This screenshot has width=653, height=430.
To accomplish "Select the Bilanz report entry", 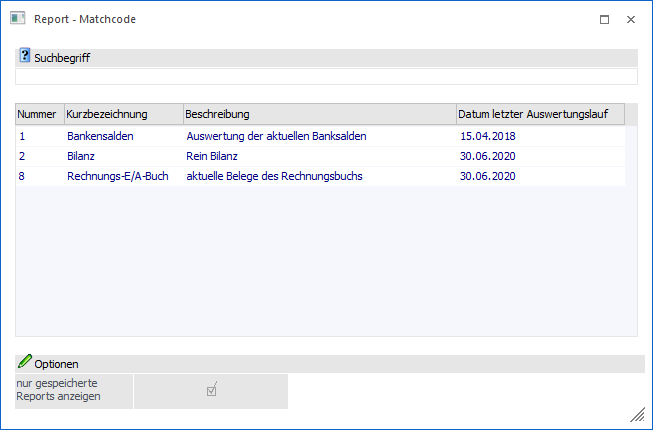I will (82, 156).
